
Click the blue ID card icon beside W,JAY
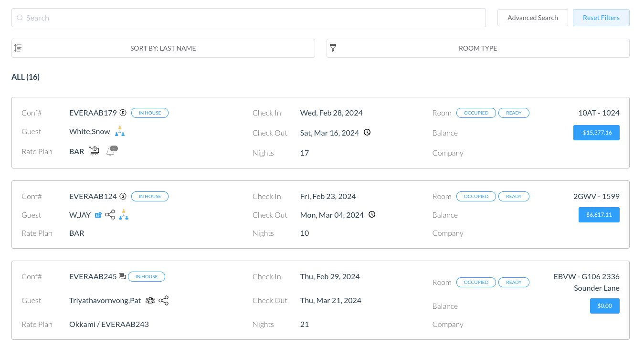pos(98,215)
